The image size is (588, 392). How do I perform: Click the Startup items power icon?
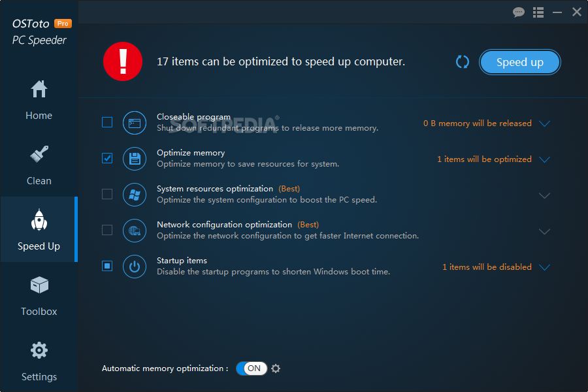[134, 267]
